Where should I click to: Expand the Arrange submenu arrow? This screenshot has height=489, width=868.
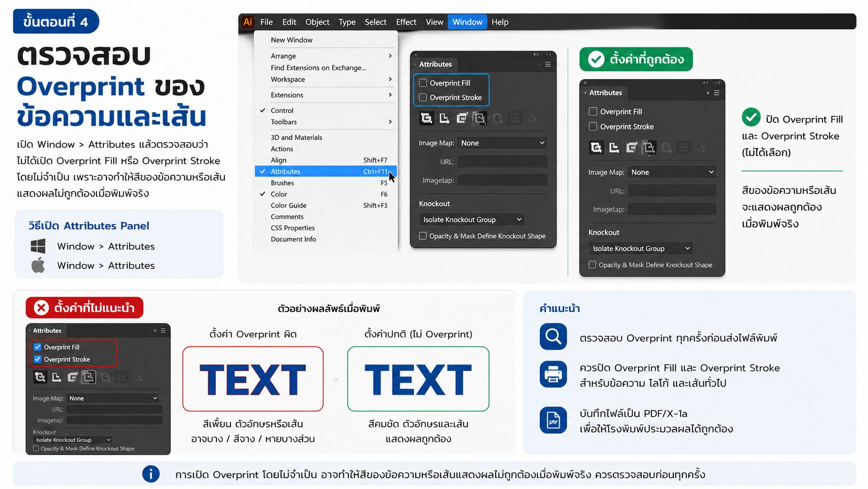pos(390,56)
